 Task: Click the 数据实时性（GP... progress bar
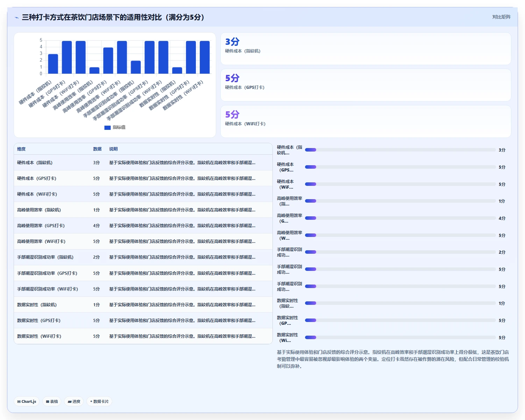(400, 320)
